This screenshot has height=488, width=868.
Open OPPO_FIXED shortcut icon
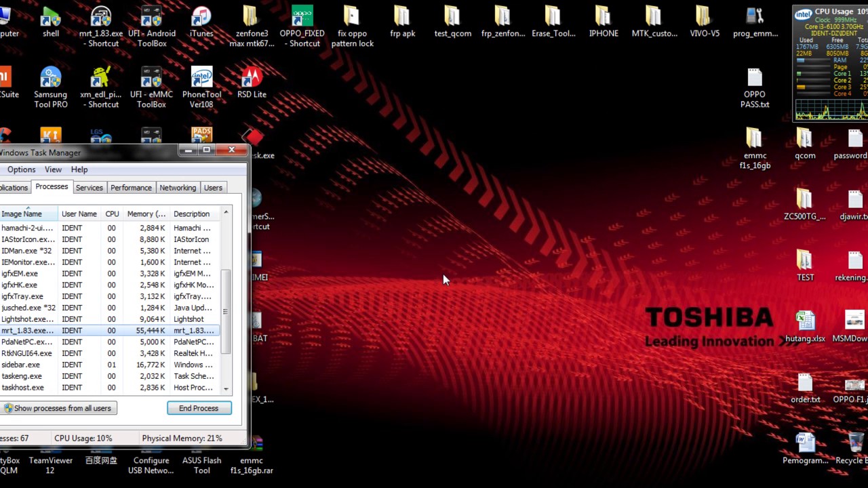[x=302, y=26]
